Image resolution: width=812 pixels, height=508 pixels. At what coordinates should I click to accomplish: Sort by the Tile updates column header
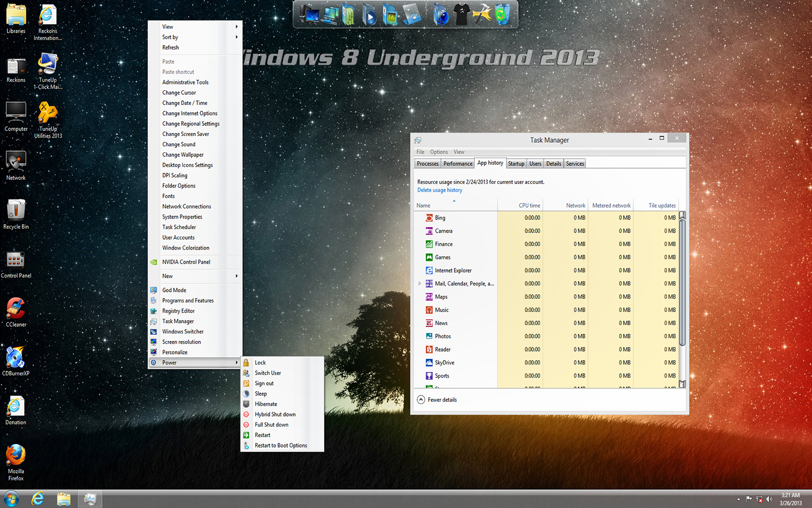[656, 205]
